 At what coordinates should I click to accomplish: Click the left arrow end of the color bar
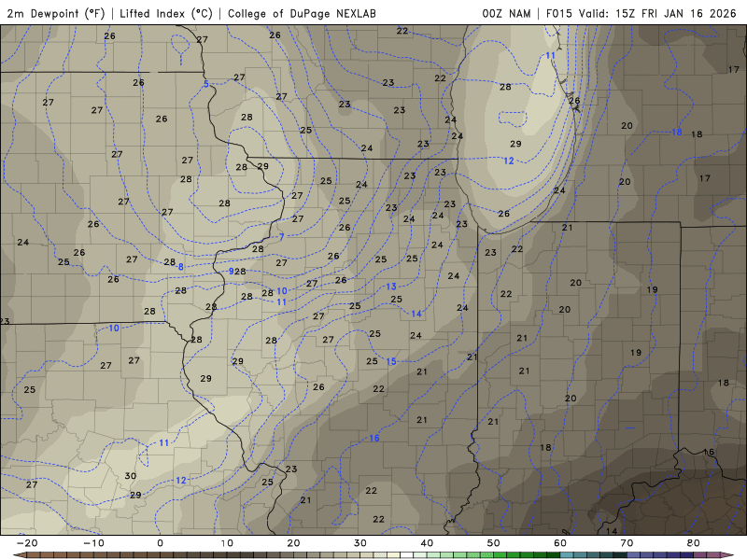click(18, 555)
